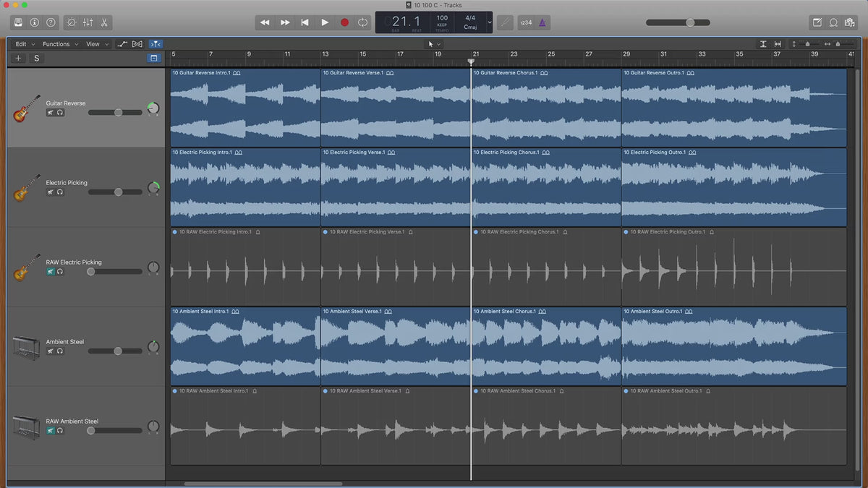The width and height of the screenshot is (868, 488).
Task: Open the Media Browser
Action: click(851, 22)
